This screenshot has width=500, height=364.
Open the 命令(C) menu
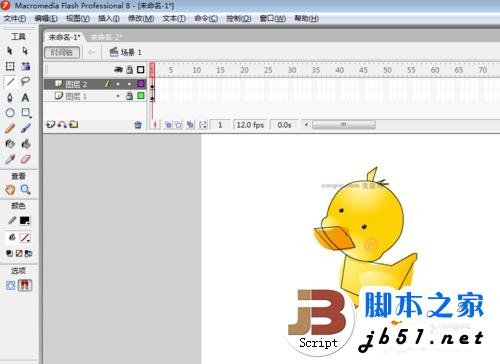pyautogui.click(x=206, y=18)
